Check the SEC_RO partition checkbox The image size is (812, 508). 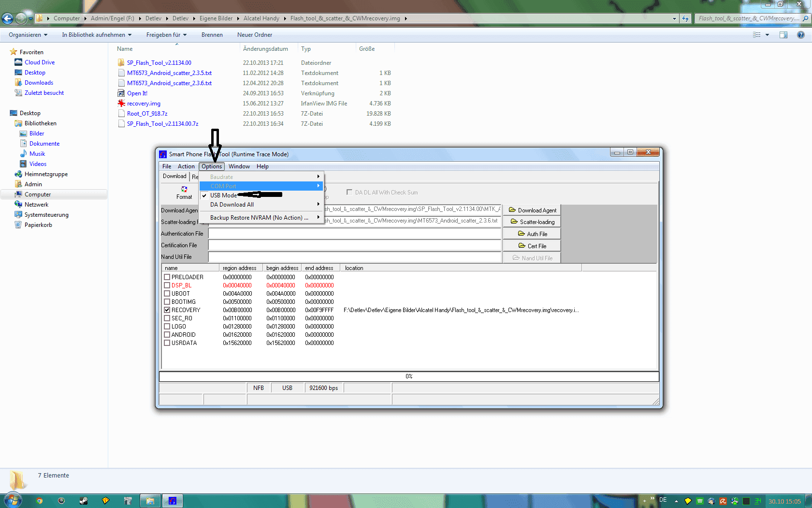pyautogui.click(x=167, y=318)
